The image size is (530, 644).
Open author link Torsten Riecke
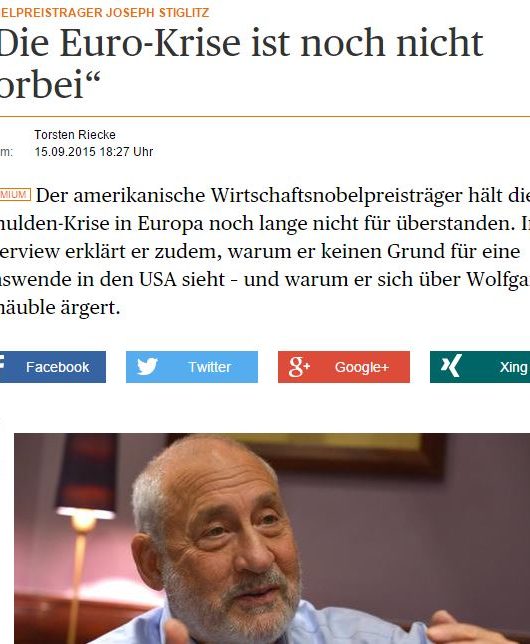click(75, 135)
